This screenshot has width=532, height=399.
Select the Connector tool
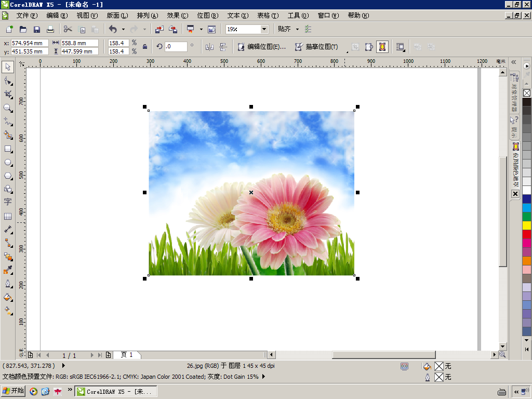[8, 243]
